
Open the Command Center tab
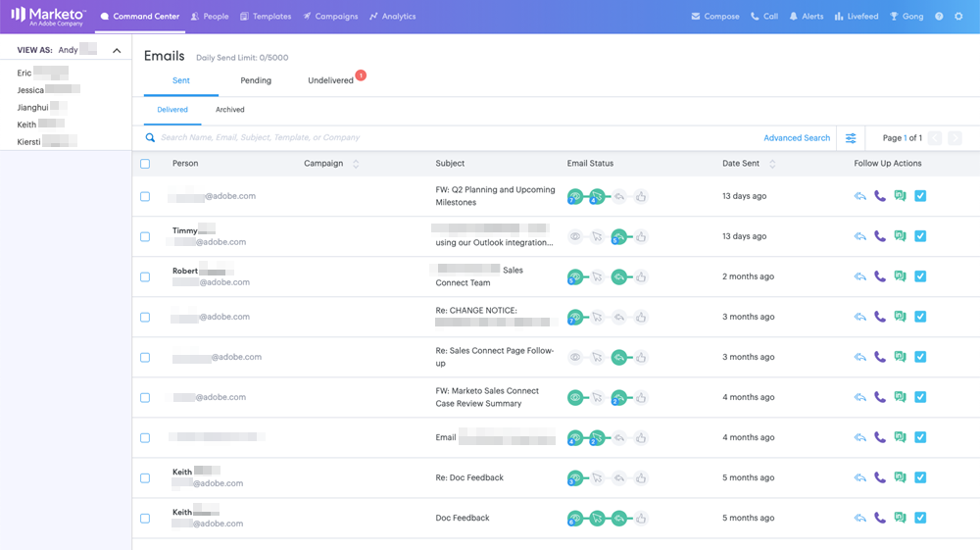coord(140,17)
